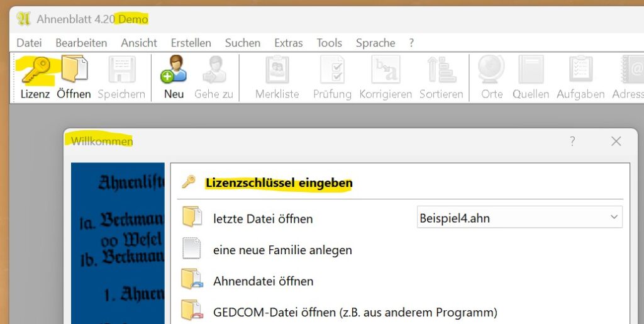
Task: Click folder icon beside GEDCOM-Datei öffnen
Action: click(x=192, y=310)
